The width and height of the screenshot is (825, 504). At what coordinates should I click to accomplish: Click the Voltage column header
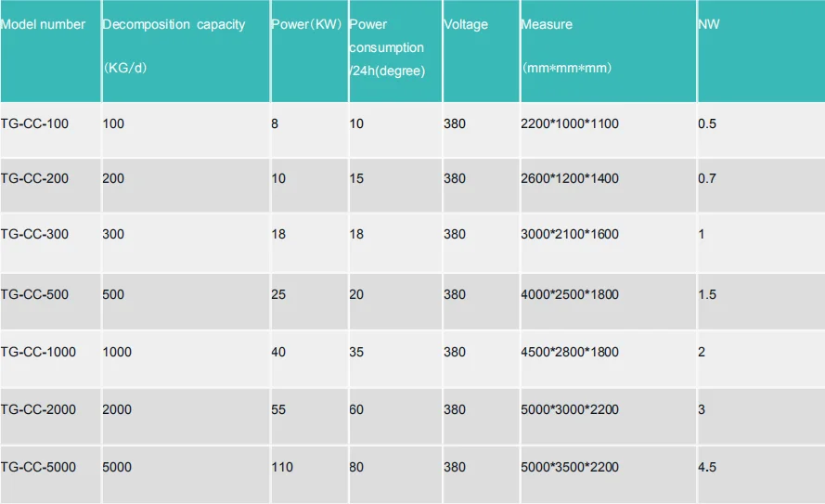coord(466,24)
